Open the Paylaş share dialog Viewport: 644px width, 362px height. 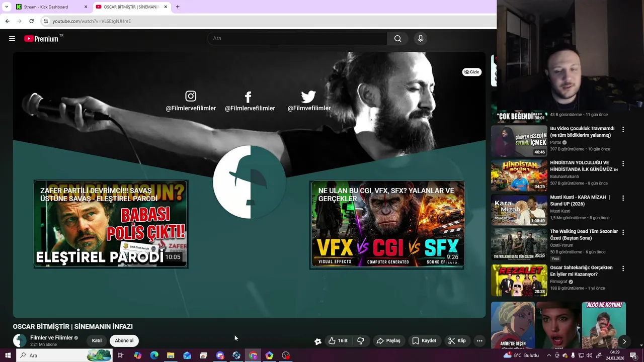point(388,341)
